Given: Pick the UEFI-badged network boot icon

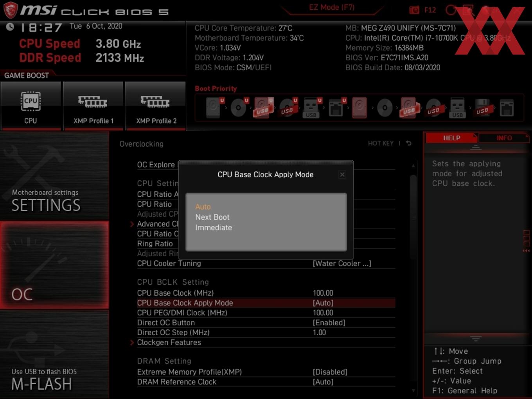Looking at the screenshot, I should tap(336, 108).
